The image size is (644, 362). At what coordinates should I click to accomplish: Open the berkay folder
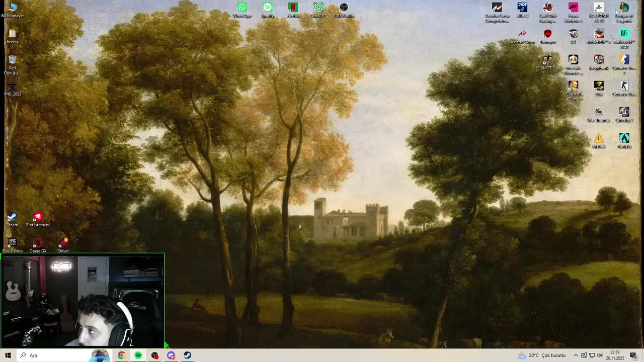click(x=13, y=37)
